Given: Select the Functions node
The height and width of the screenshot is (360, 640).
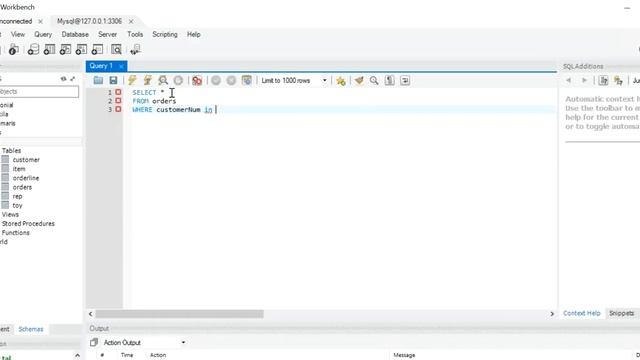Looking at the screenshot, I should [x=16, y=233].
